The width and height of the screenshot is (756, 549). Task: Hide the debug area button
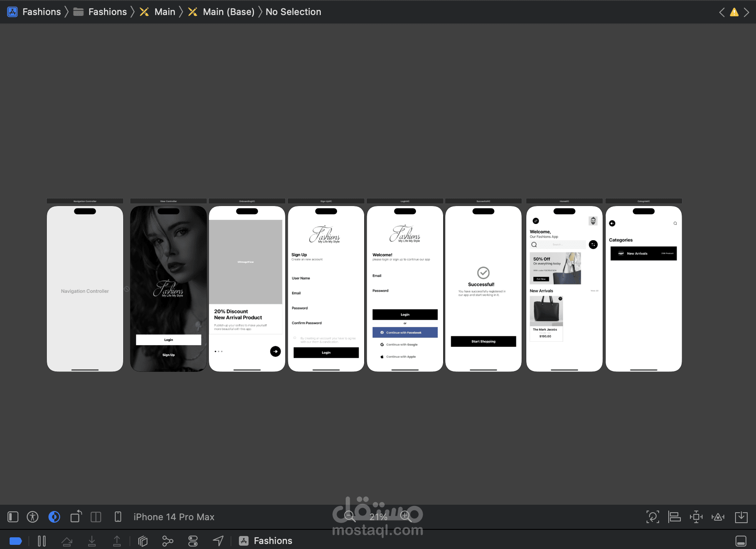[741, 541]
